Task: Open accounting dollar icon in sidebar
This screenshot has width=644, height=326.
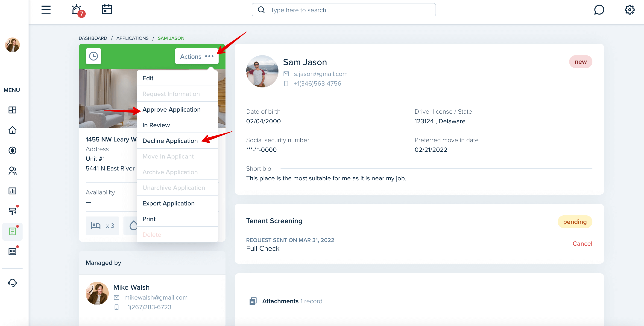Action: click(12, 150)
